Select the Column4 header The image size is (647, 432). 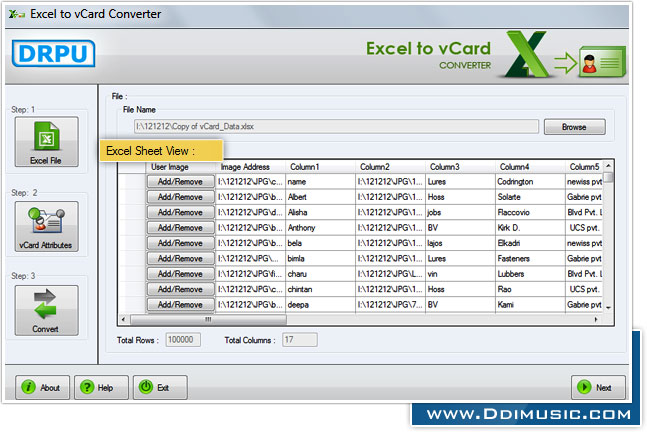(x=530, y=167)
